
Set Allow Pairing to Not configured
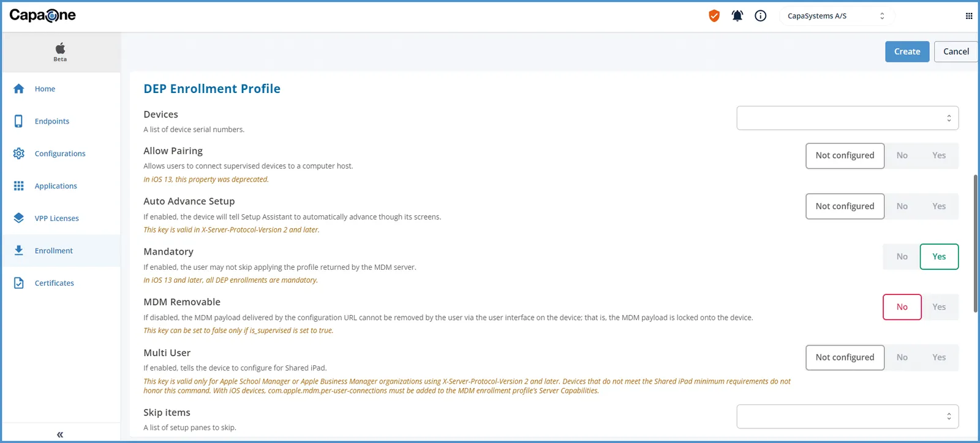(845, 155)
